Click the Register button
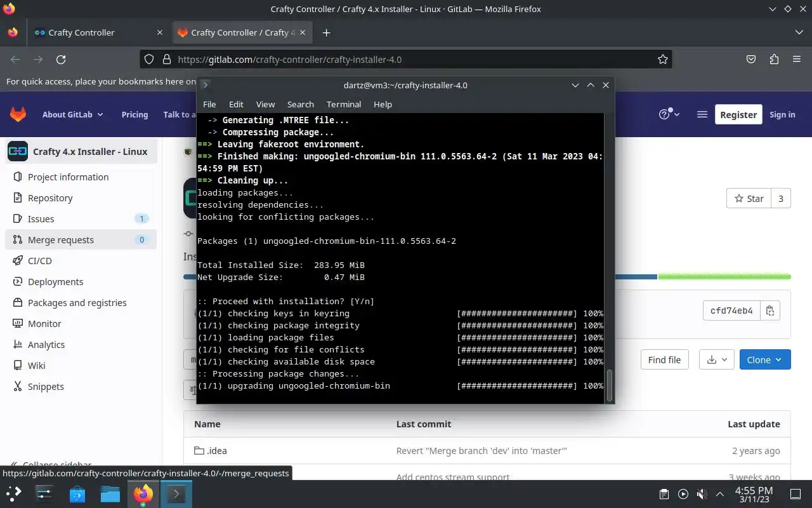 738,114
